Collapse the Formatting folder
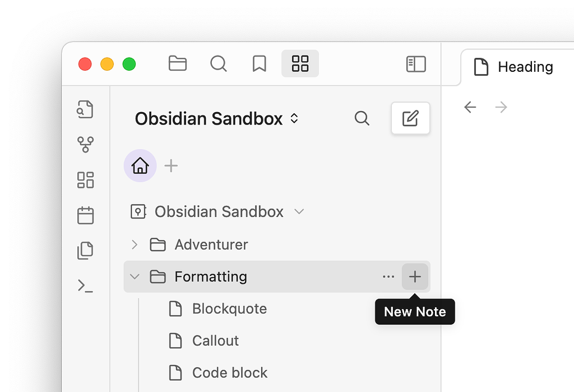This screenshot has height=392, width=574. (134, 276)
